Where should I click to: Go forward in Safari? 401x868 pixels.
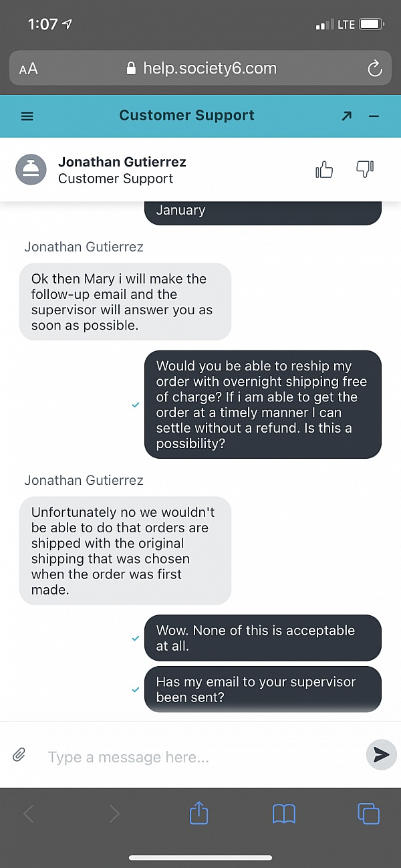click(x=114, y=814)
